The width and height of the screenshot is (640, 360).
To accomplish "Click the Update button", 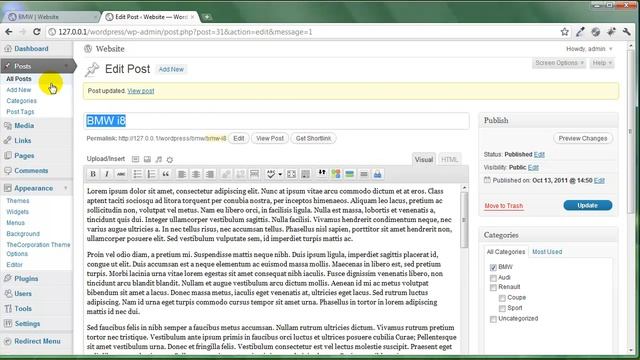I will pos(588,205).
